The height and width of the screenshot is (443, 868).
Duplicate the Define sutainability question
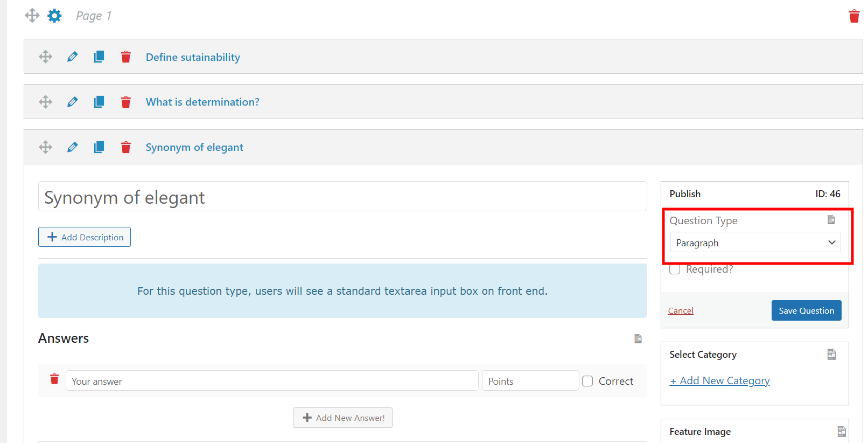coord(99,57)
